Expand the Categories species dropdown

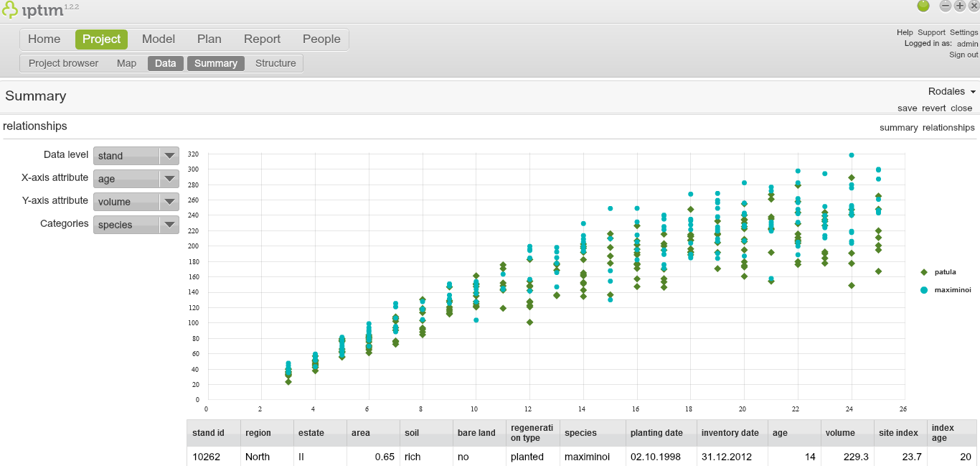(136, 225)
